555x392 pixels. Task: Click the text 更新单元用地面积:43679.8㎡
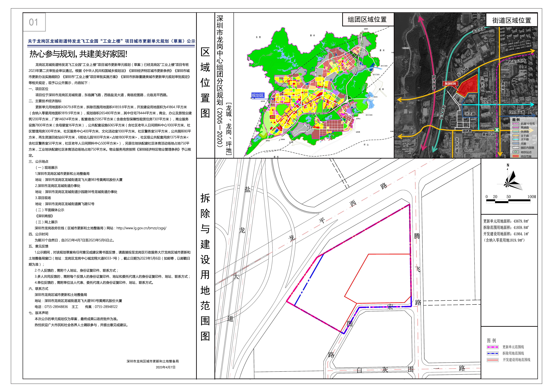(x=506, y=221)
